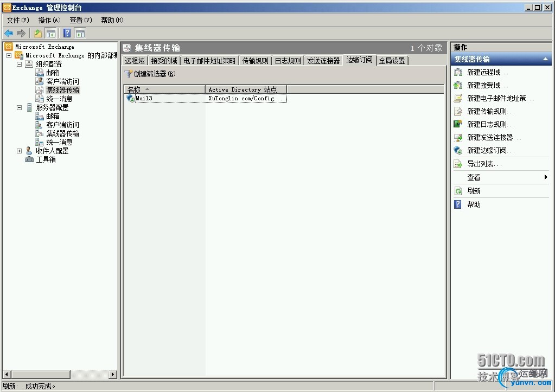Open the 查看(V) menu in menu bar
This screenshot has height=392, width=555.
[x=81, y=20]
